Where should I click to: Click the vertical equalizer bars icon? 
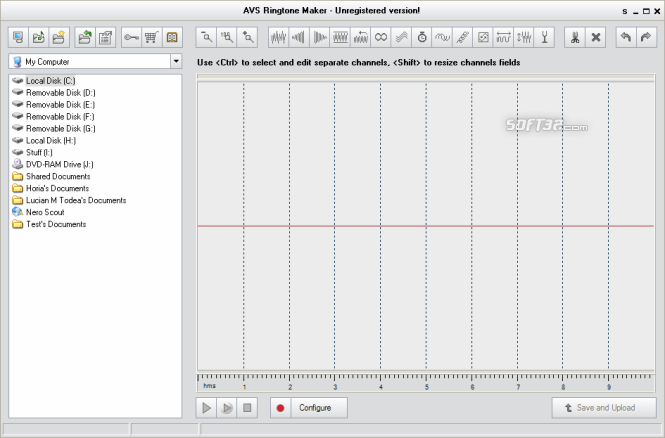[524, 37]
